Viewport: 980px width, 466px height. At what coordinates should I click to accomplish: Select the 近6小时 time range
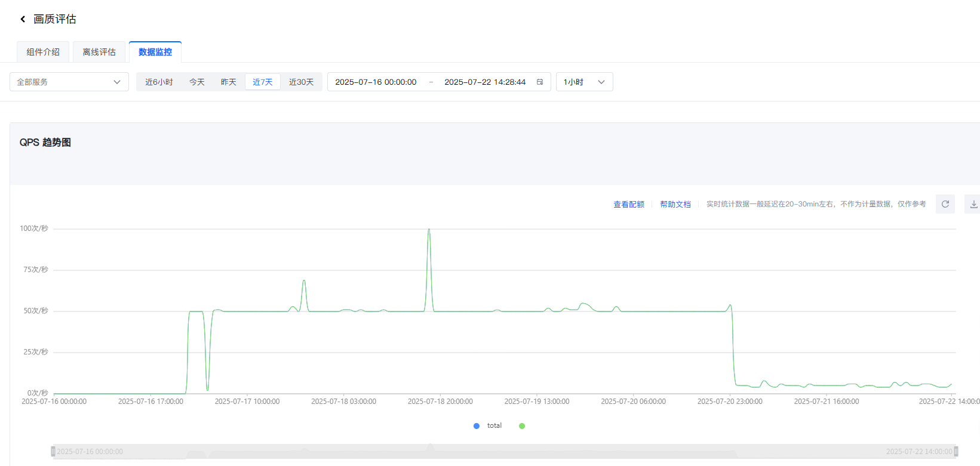pyautogui.click(x=159, y=82)
